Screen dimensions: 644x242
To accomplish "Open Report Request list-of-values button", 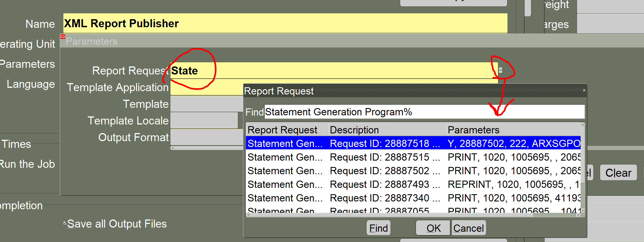I will [501, 70].
